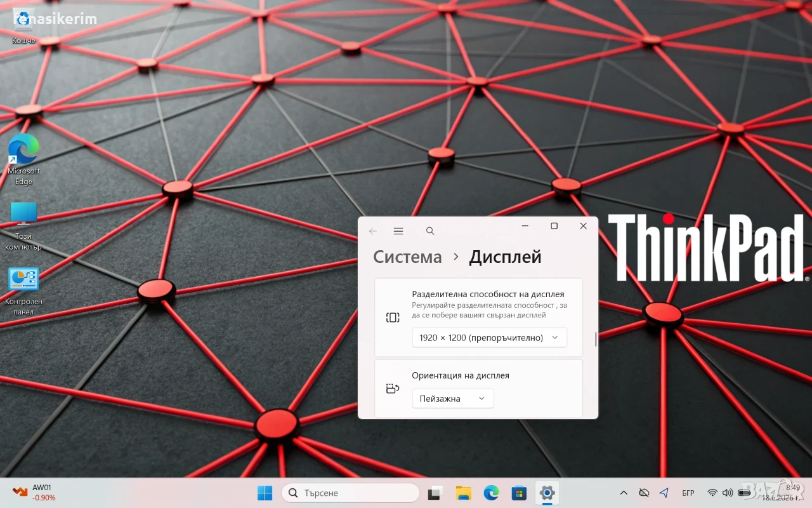
Task: Click the Settings window vertical scrollbar
Action: point(596,339)
